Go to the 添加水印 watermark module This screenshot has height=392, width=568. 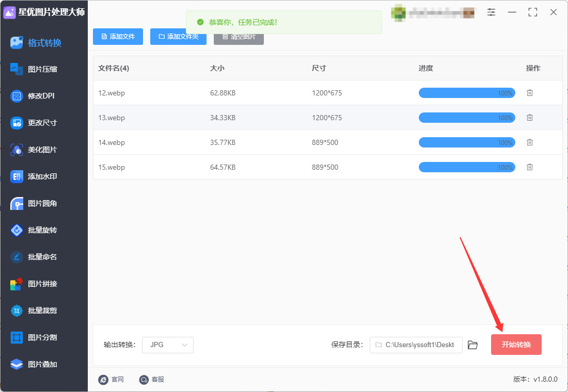point(34,176)
